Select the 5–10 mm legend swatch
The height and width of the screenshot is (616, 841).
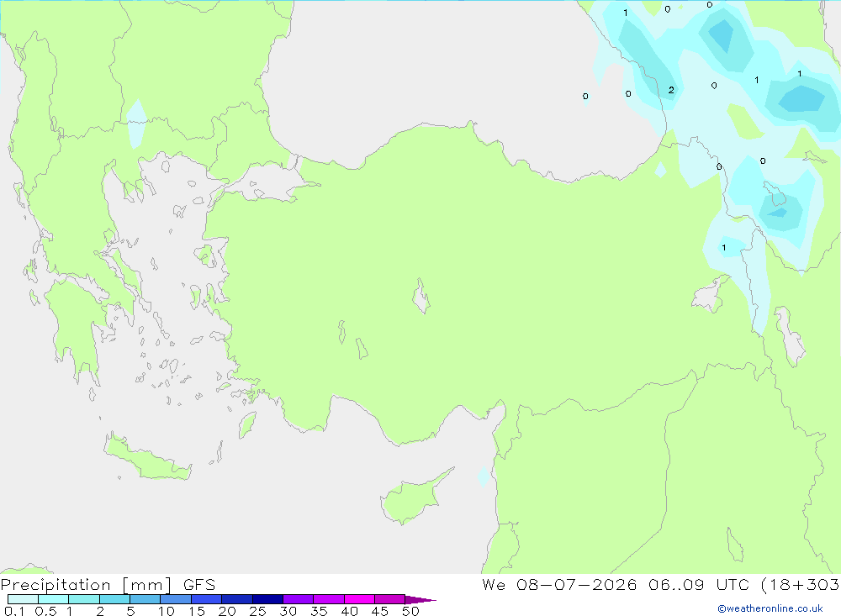145,599
